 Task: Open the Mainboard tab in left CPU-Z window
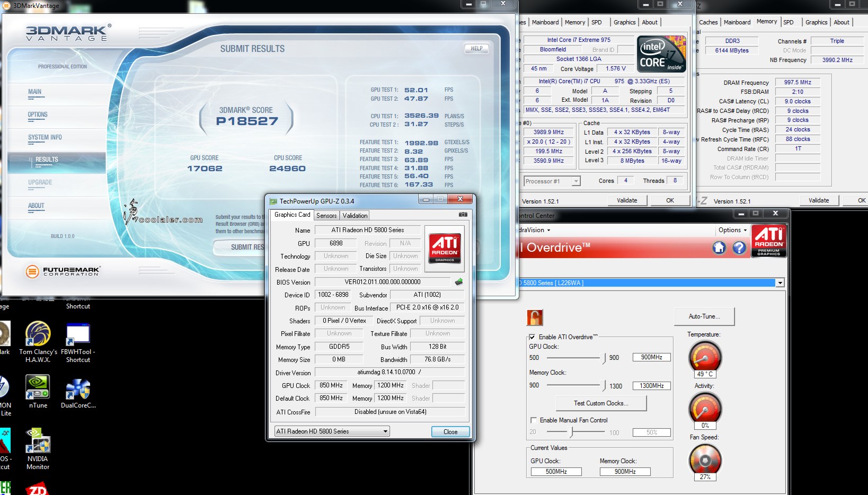pyautogui.click(x=545, y=22)
